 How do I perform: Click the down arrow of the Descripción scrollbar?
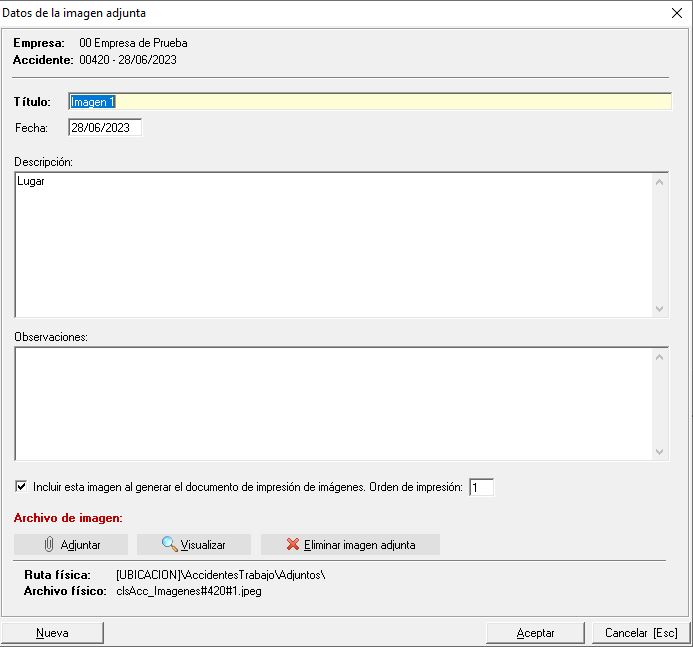click(659, 309)
